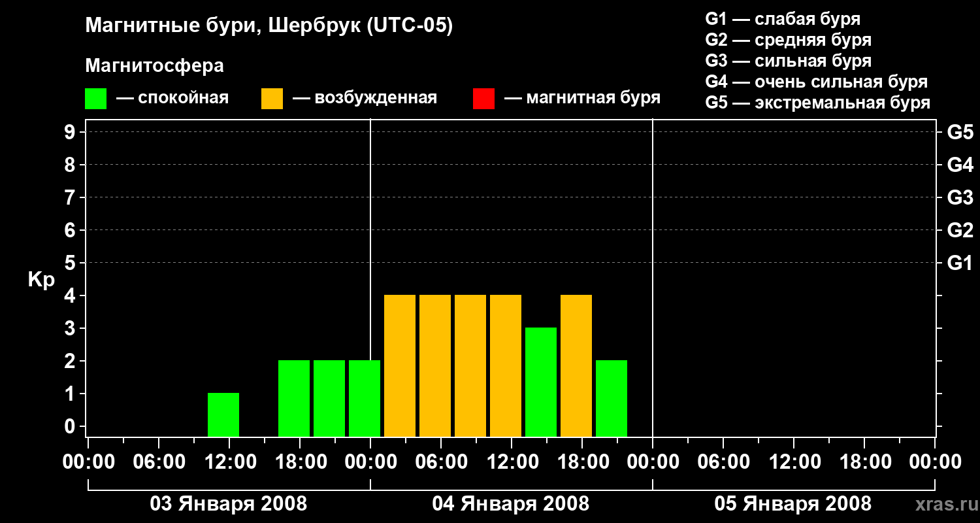
Task: Click the G5 label on right axis
Action: 960,132
